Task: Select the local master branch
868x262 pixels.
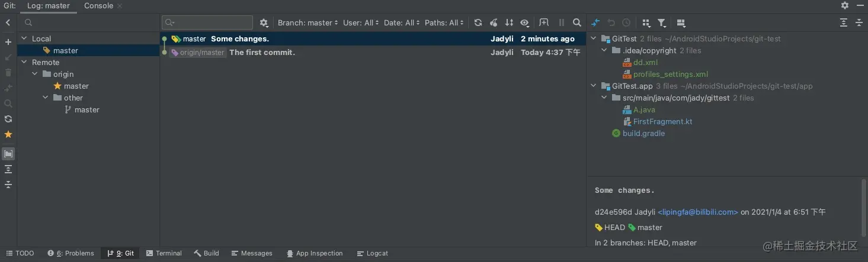Action: click(x=88, y=50)
